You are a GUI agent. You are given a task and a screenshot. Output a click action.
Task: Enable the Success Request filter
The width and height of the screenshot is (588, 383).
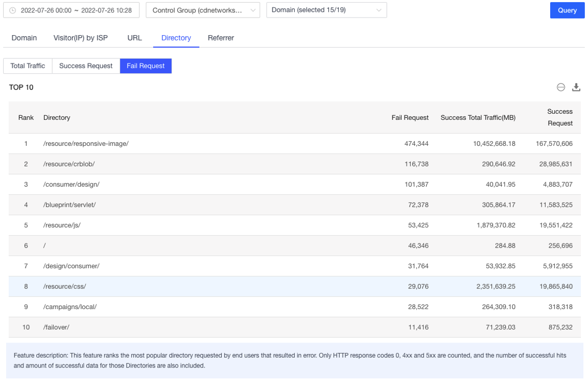click(x=85, y=66)
